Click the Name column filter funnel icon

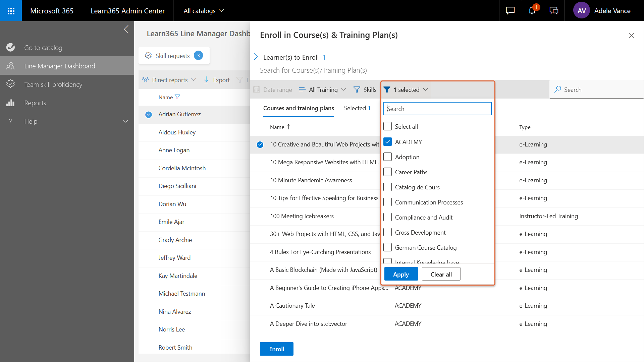tap(177, 97)
